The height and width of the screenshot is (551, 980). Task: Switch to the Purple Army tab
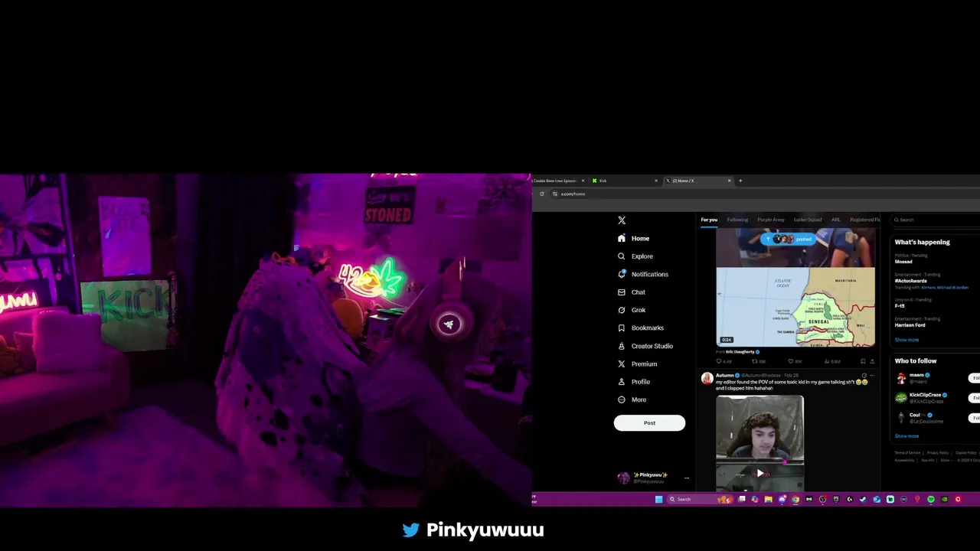771,220
